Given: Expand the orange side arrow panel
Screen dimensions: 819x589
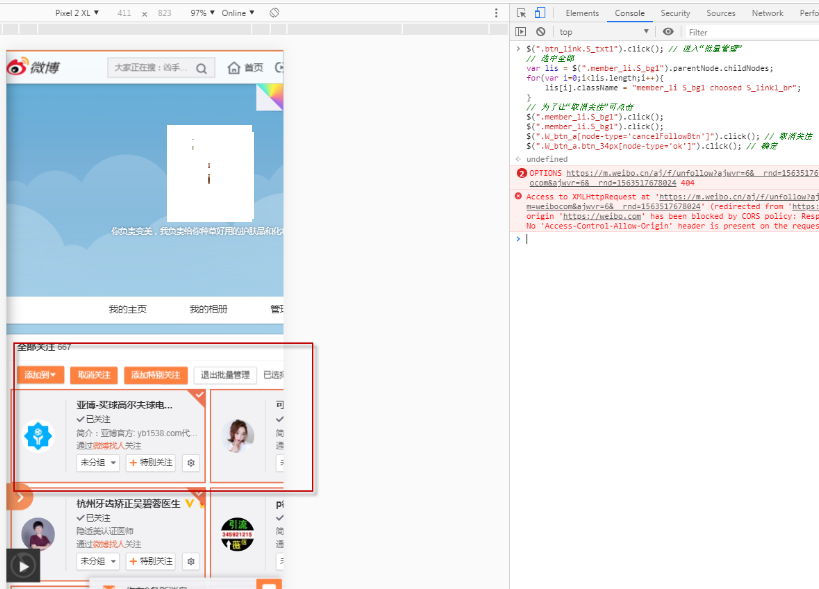Looking at the screenshot, I should (20, 496).
